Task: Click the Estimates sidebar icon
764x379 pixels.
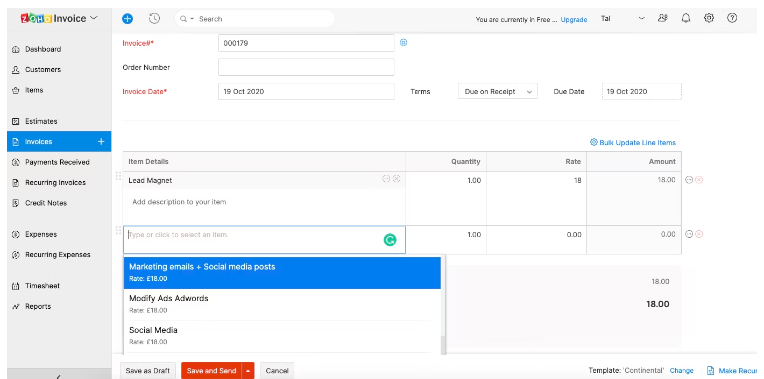Action: tap(16, 121)
